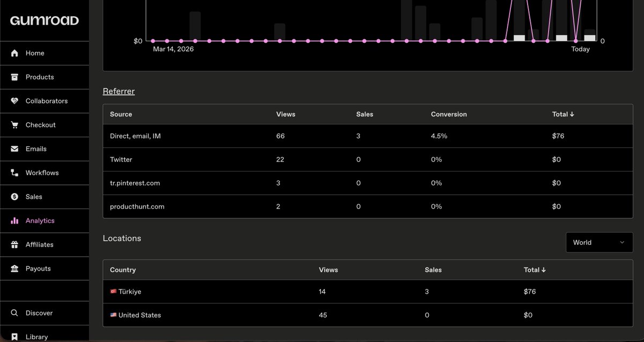
Task: Click the Türkiye country name
Action: [130, 292]
